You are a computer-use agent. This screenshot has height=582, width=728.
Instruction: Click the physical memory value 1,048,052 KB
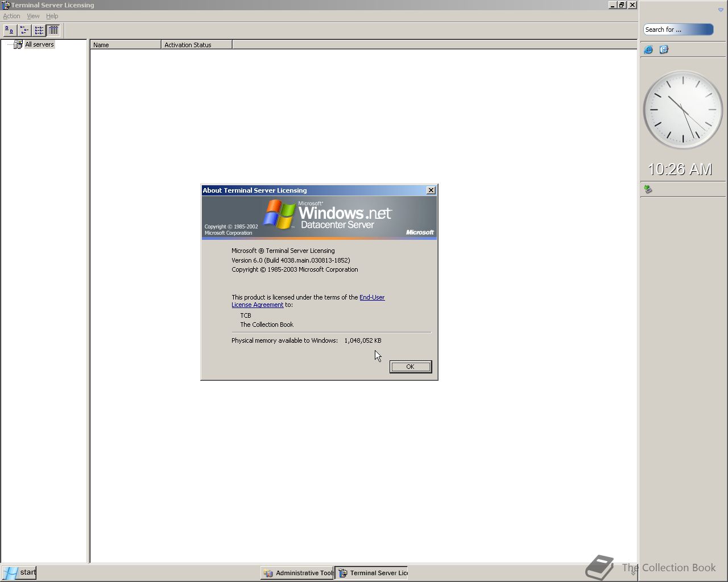click(363, 340)
